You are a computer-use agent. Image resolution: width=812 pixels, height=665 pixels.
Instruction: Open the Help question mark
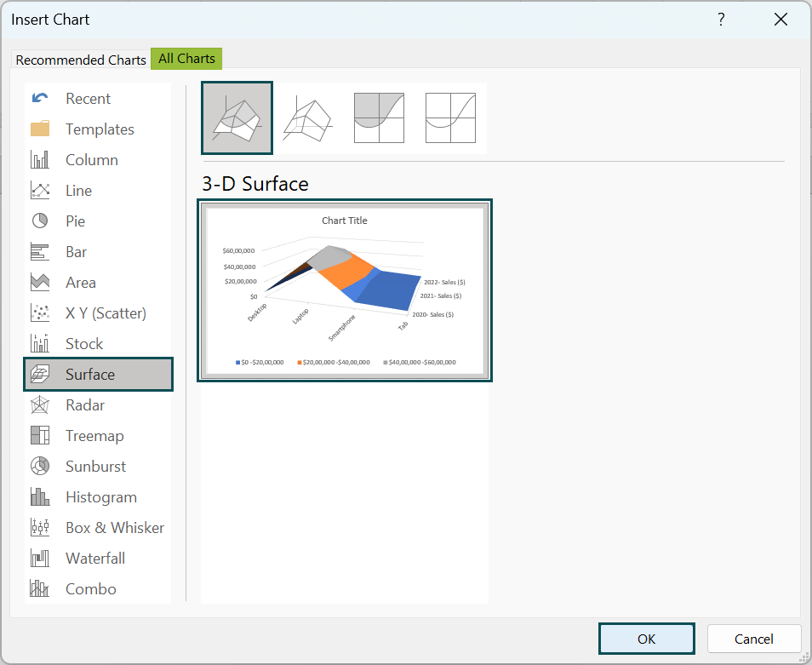721,20
